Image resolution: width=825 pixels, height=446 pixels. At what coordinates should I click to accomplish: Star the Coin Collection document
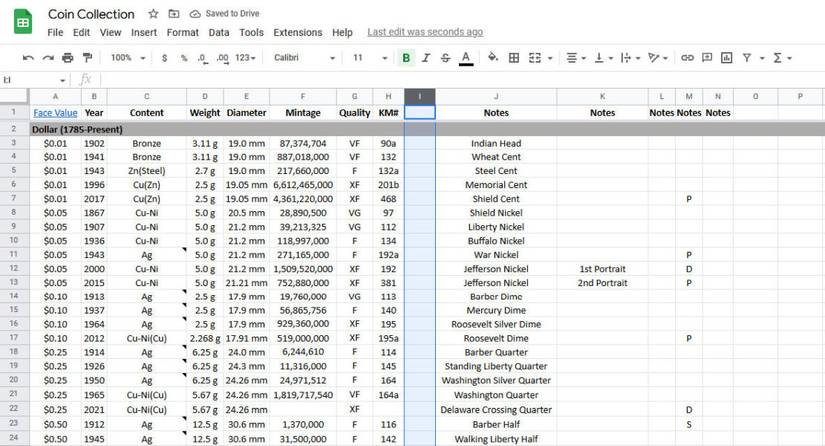pos(153,14)
